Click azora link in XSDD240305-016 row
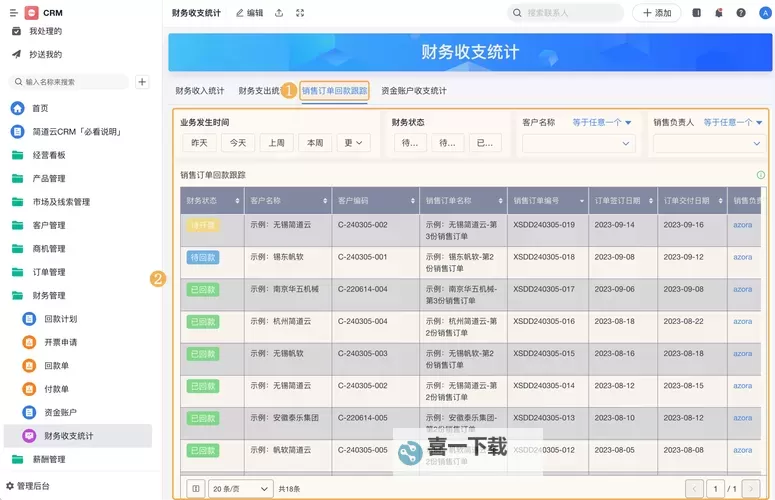 (742, 321)
